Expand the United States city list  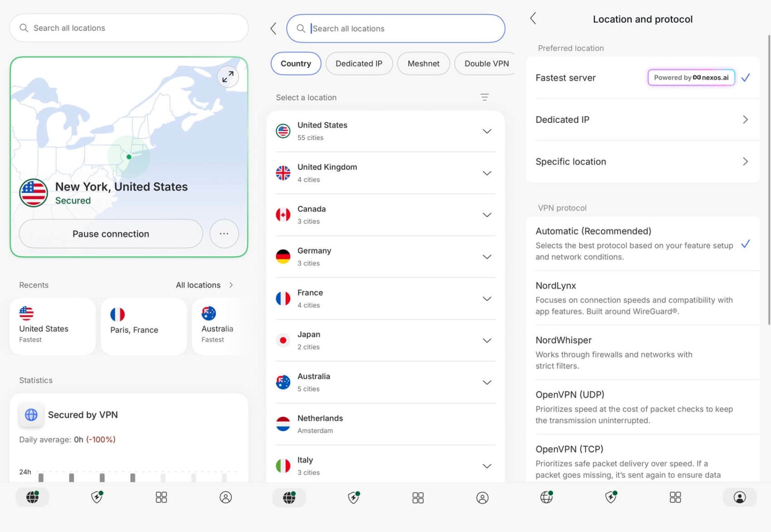(x=487, y=131)
